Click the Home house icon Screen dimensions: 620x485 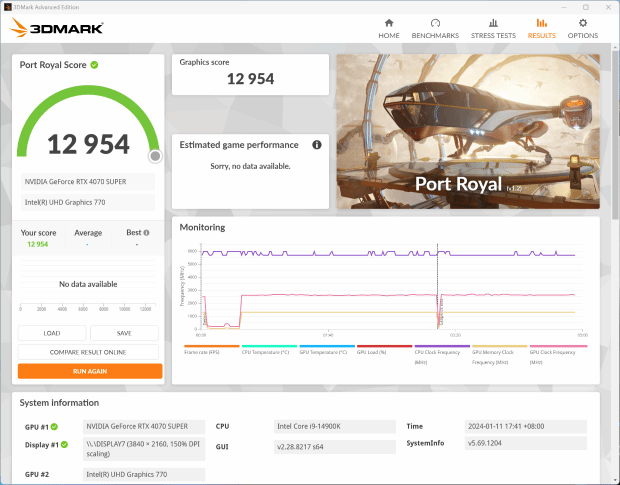(x=389, y=23)
